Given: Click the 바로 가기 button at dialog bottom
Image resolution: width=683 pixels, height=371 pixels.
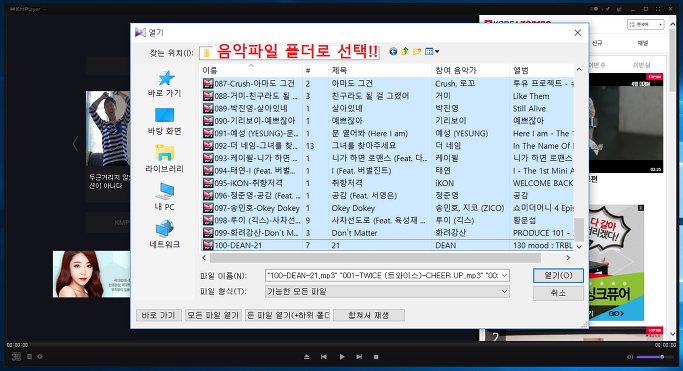Looking at the screenshot, I should [159, 315].
